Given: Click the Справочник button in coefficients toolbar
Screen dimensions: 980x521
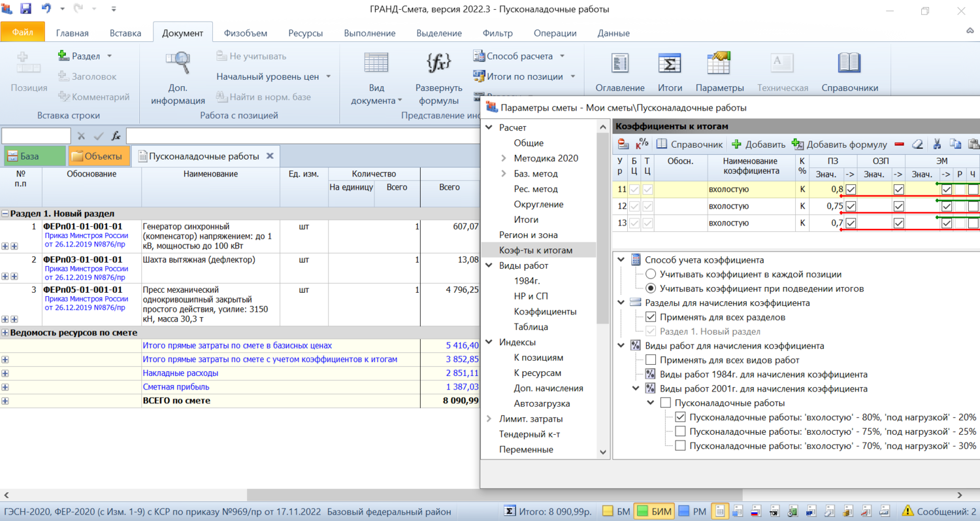Looking at the screenshot, I should (690, 144).
